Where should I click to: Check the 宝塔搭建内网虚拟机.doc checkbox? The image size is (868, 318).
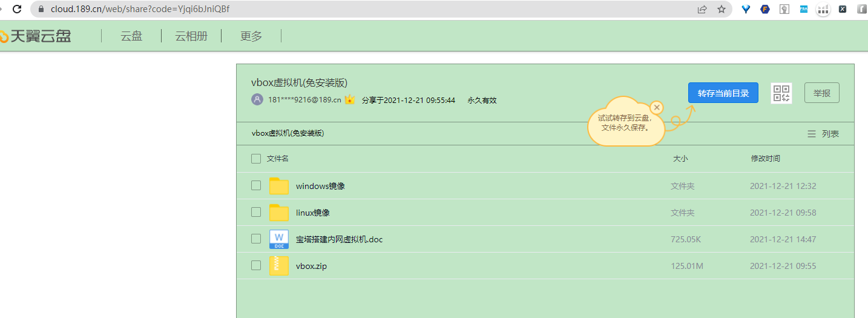(x=256, y=239)
